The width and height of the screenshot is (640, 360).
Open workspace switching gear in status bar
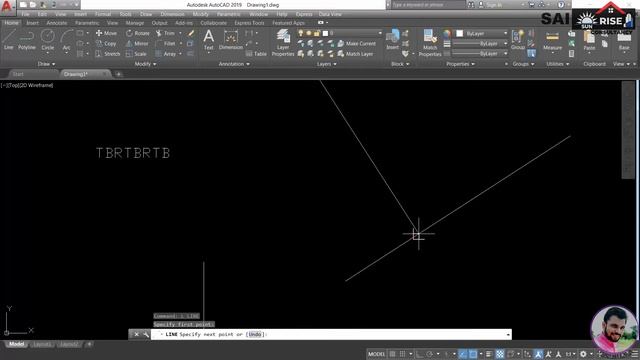(584, 354)
